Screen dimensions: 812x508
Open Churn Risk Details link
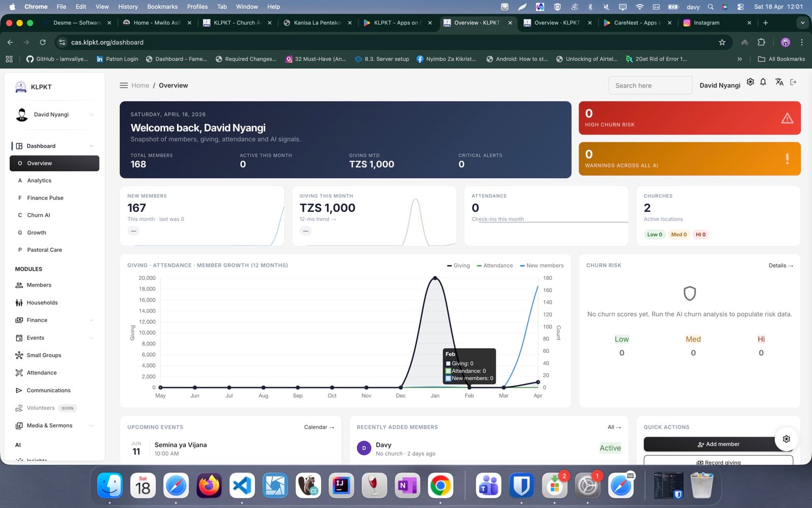781,266
